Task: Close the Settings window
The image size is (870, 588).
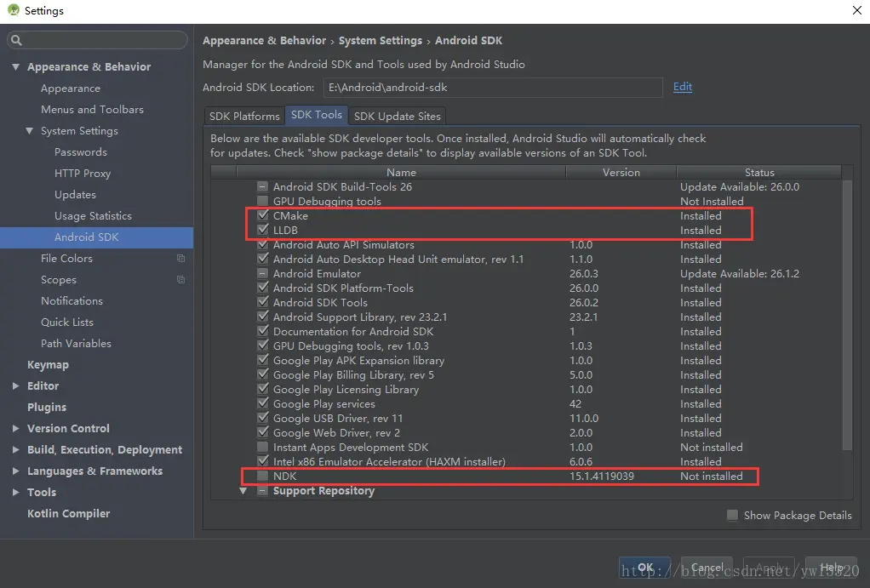Action: pos(856,10)
